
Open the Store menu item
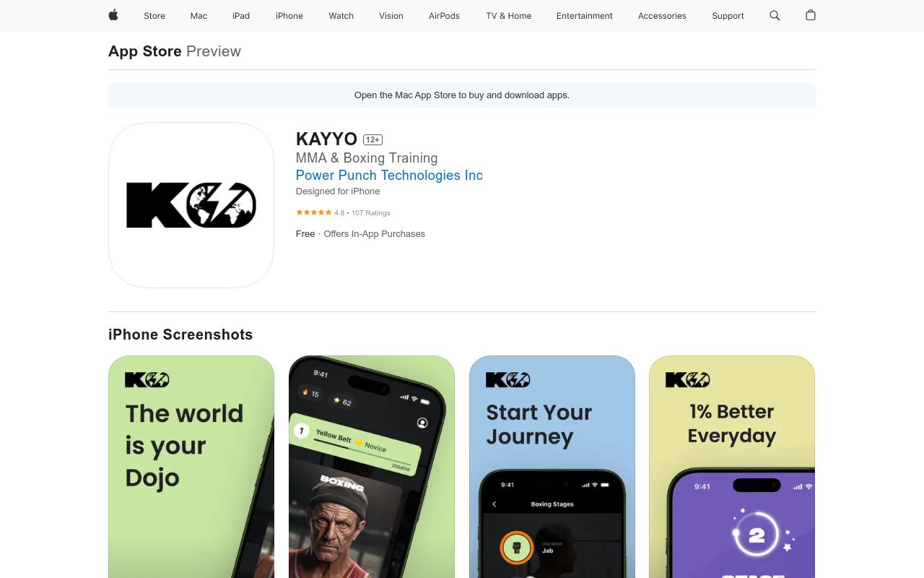click(154, 16)
